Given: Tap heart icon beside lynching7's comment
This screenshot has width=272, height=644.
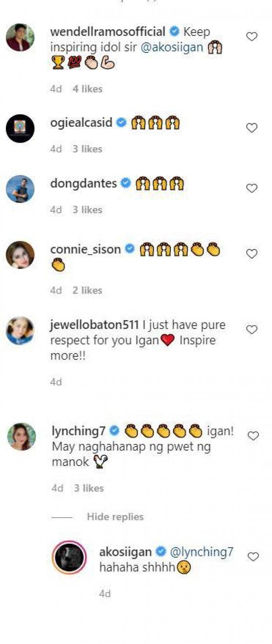Looking at the screenshot, I should pyautogui.click(x=253, y=436).
